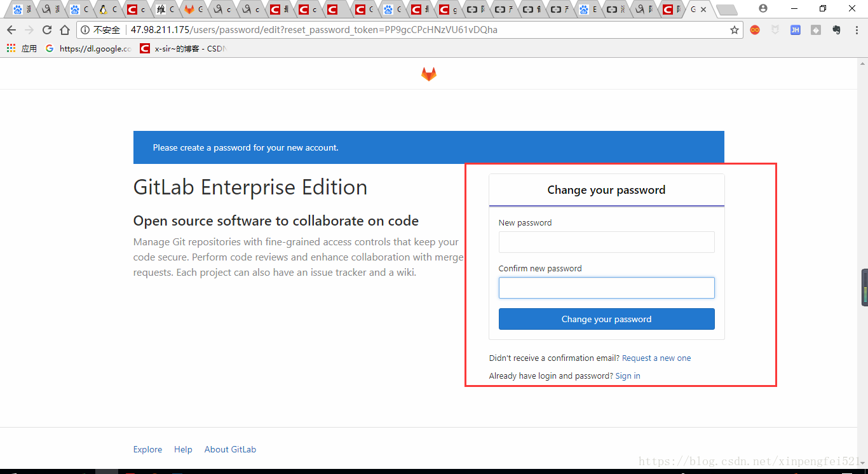Viewport: 868px width, 474px height.
Task: View site info for insecure connection
Action: (101, 30)
